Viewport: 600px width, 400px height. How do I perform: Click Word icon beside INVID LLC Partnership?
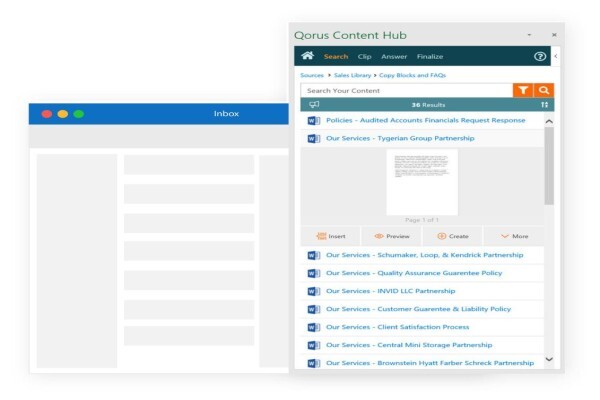click(314, 291)
